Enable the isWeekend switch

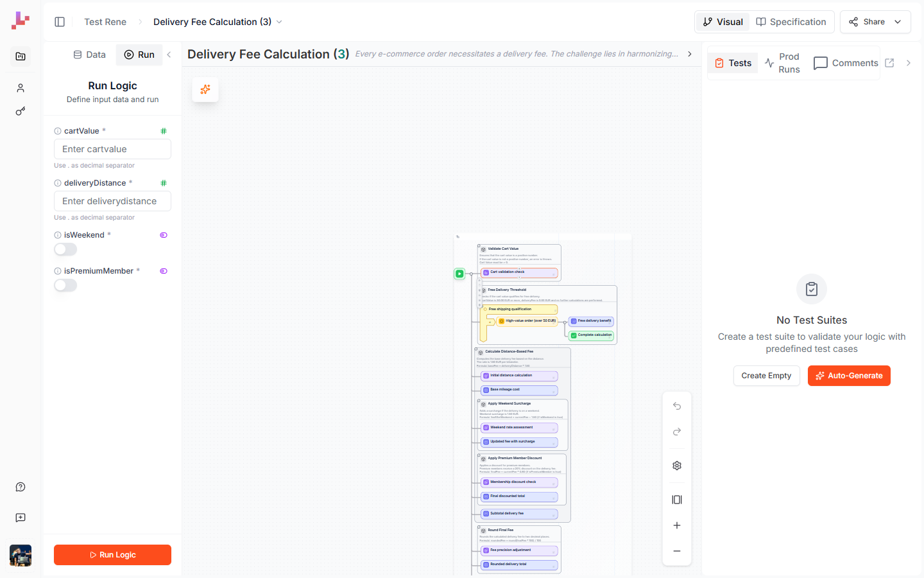pyautogui.click(x=65, y=249)
